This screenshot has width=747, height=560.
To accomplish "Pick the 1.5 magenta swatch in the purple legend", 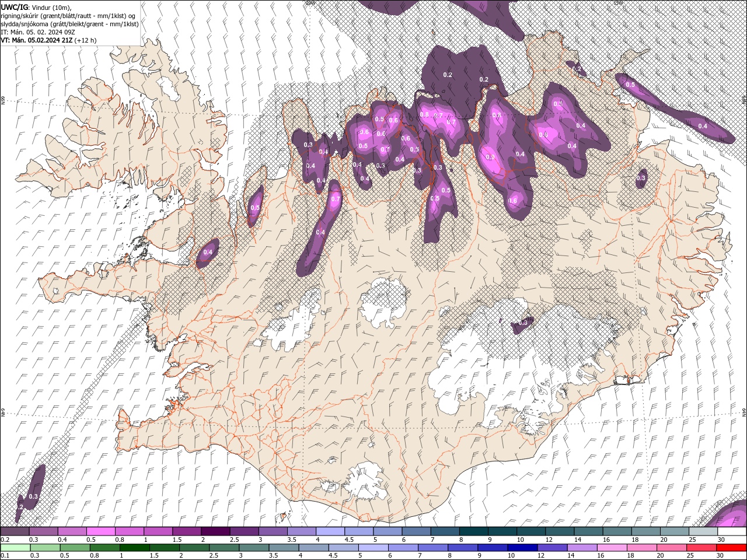I will pos(186,531).
